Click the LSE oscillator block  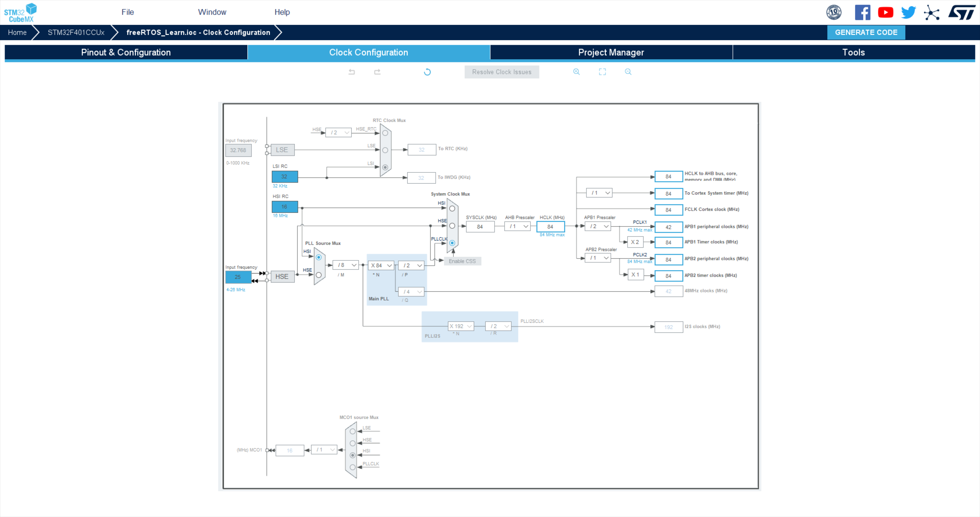coord(282,150)
